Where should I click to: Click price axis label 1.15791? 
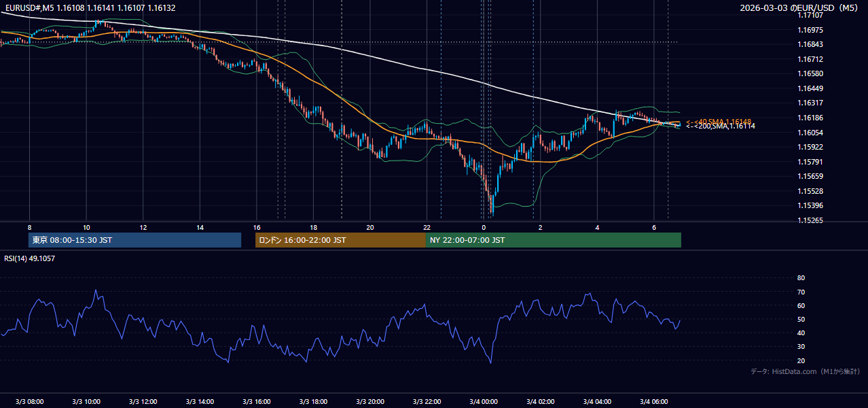[x=810, y=162]
